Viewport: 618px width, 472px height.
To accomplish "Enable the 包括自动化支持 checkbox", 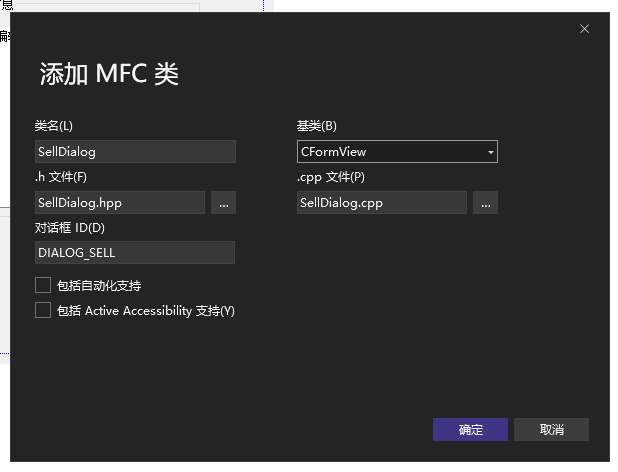I will (43, 286).
